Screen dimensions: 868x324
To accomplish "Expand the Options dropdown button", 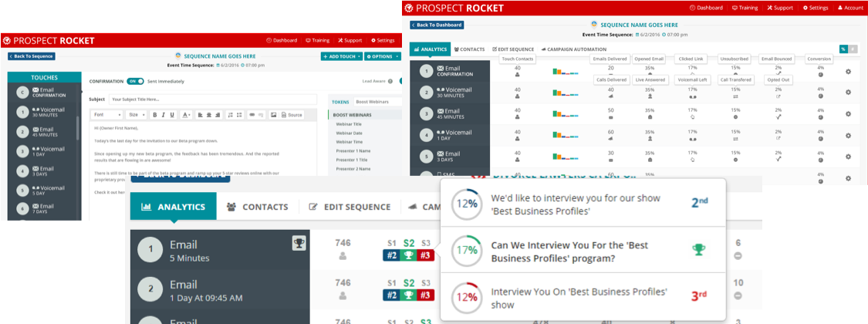I will pyautogui.click(x=382, y=56).
